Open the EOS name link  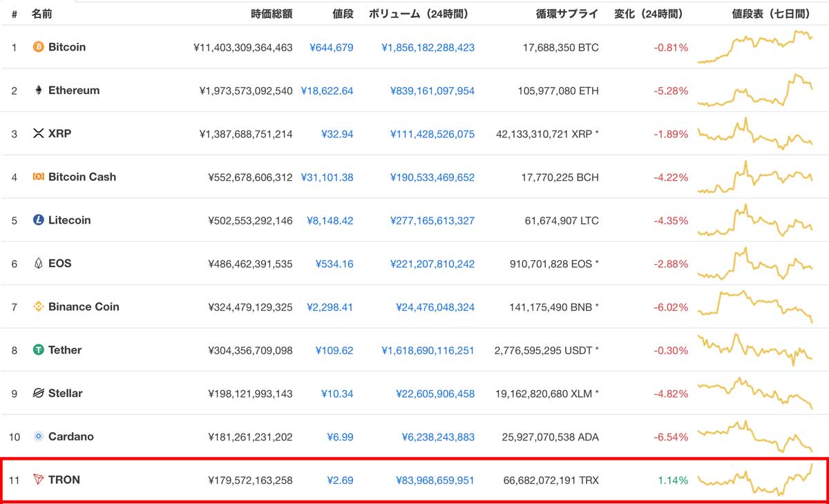tap(60, 264)
